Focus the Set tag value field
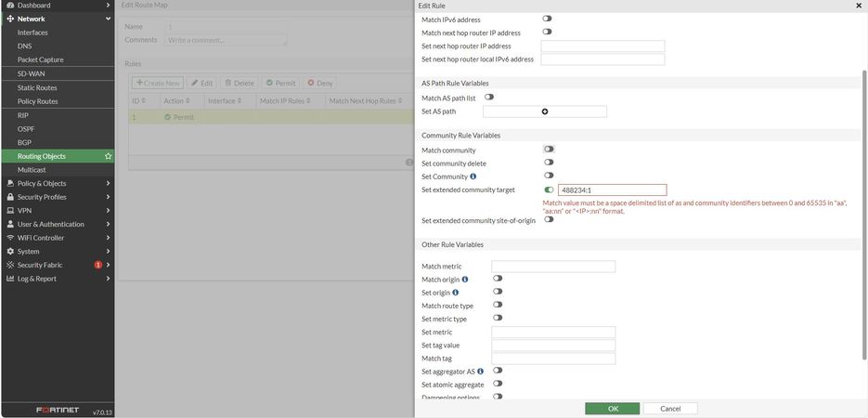The width and height of the screenshot is (868, 418). (553, 346)
